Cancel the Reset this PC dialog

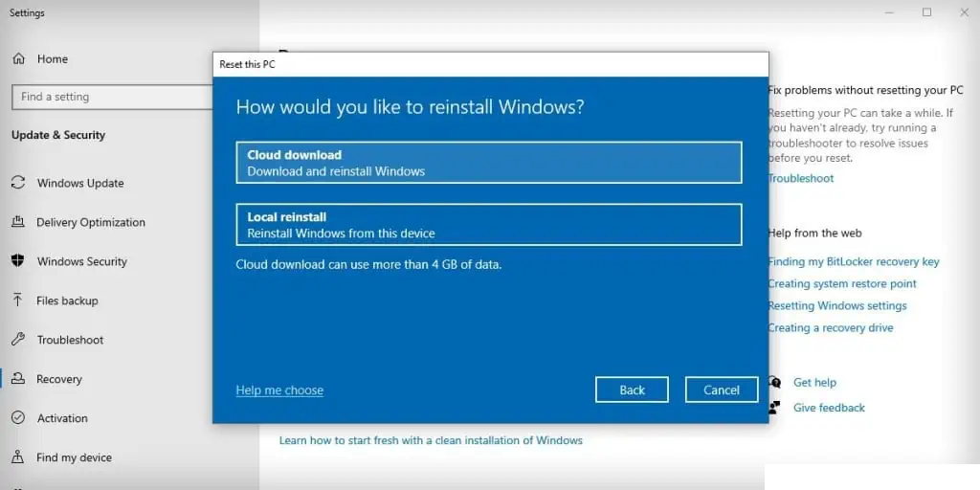[721, 390]
